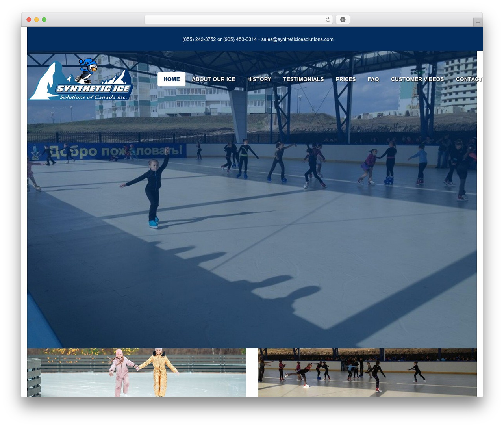Viewport: 504px width, 427px height.
Task: Open TESTIMONIALS in the navigation
Action: pos(303,79)
